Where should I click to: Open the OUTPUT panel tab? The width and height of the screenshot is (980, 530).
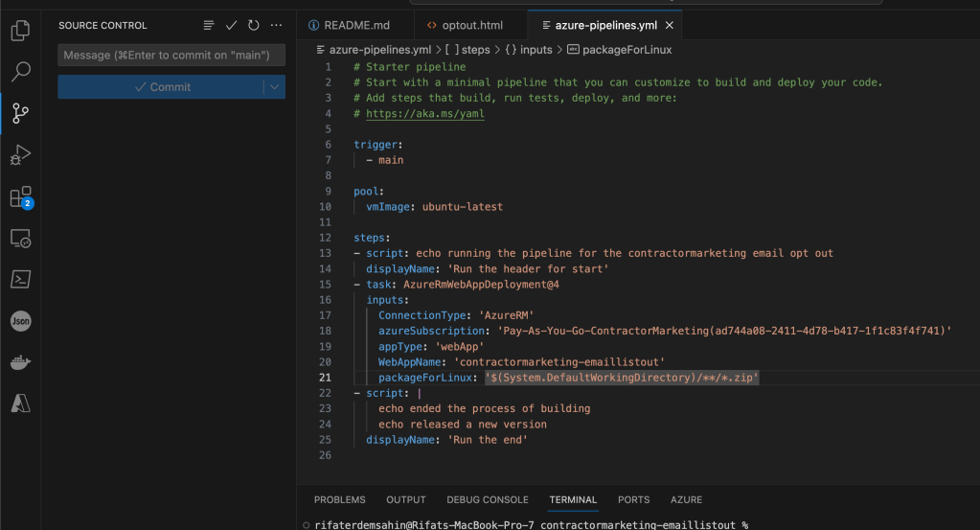coord(405,500)
